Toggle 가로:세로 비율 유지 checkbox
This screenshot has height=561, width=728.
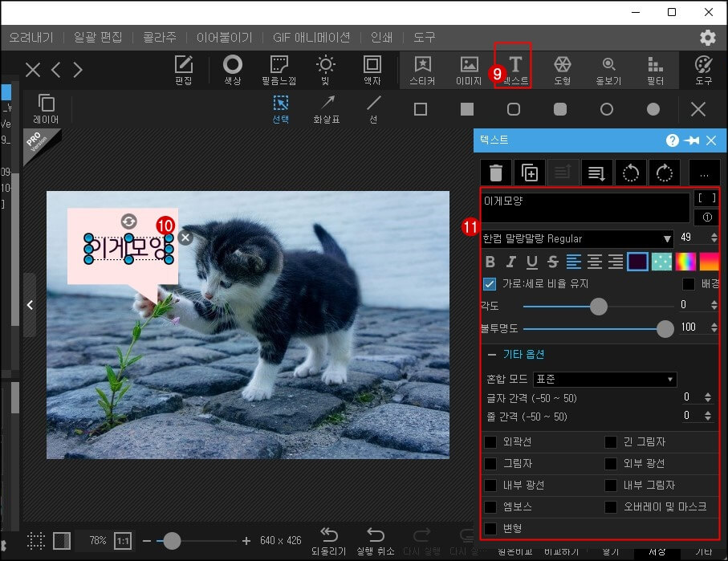(490, 284)
